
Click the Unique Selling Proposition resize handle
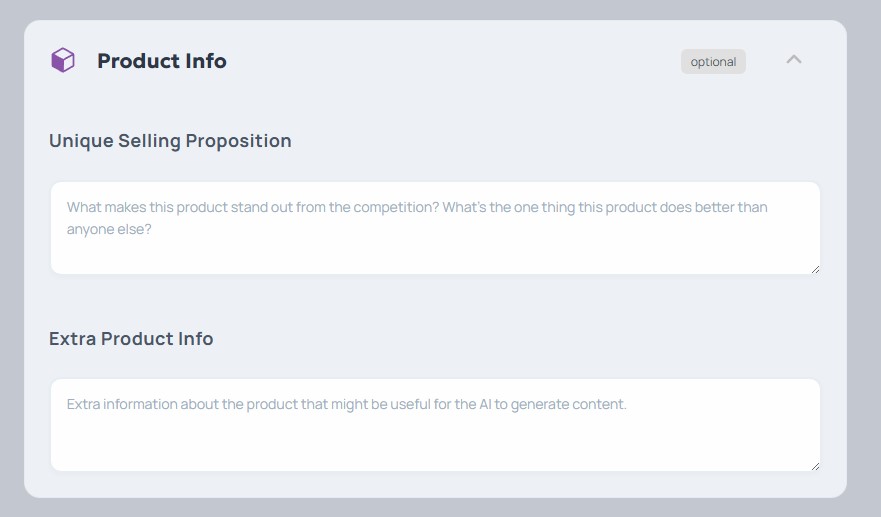click(815, 269)
